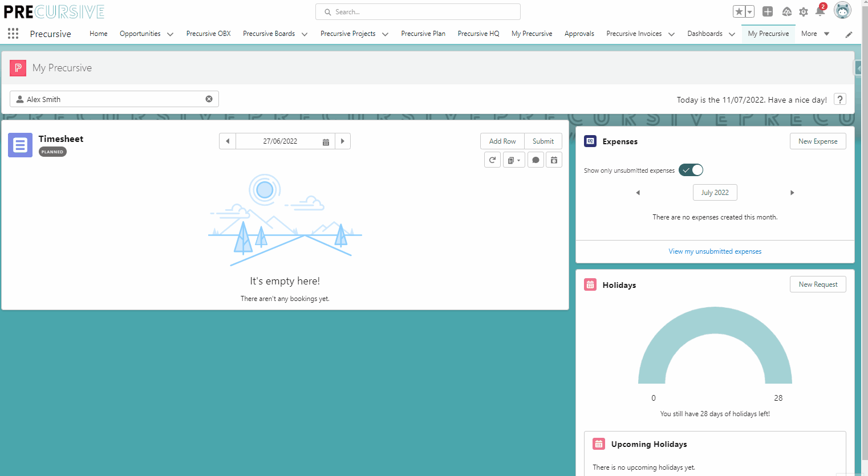
Task: Open the notifications bell
Action: pyautogui.click(x=820, y=12)
